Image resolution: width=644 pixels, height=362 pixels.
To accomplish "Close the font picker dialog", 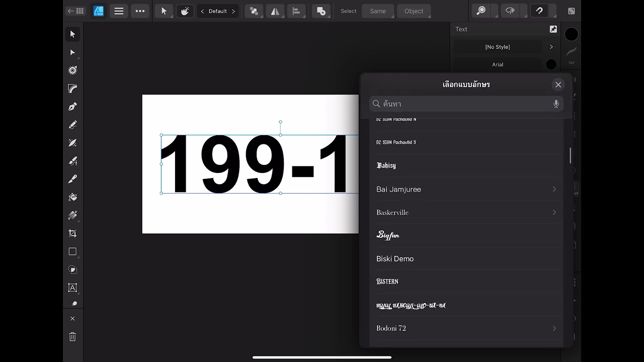I will coord(558,84).
